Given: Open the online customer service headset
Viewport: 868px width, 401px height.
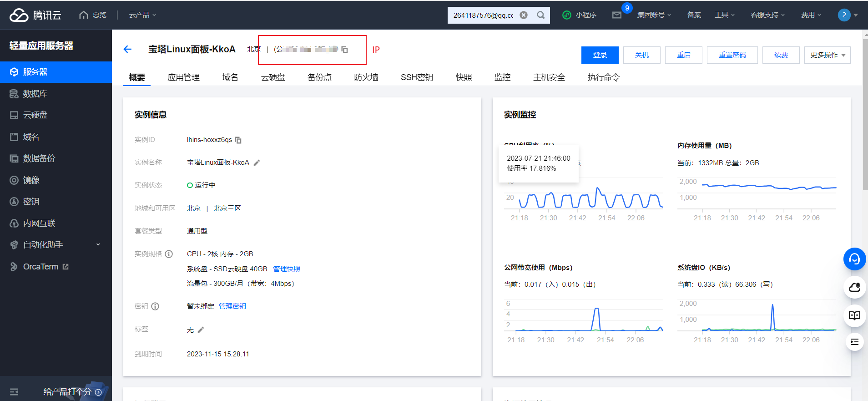Looking at the screenshot, I should pyautogui.click(x=854, y=259).
